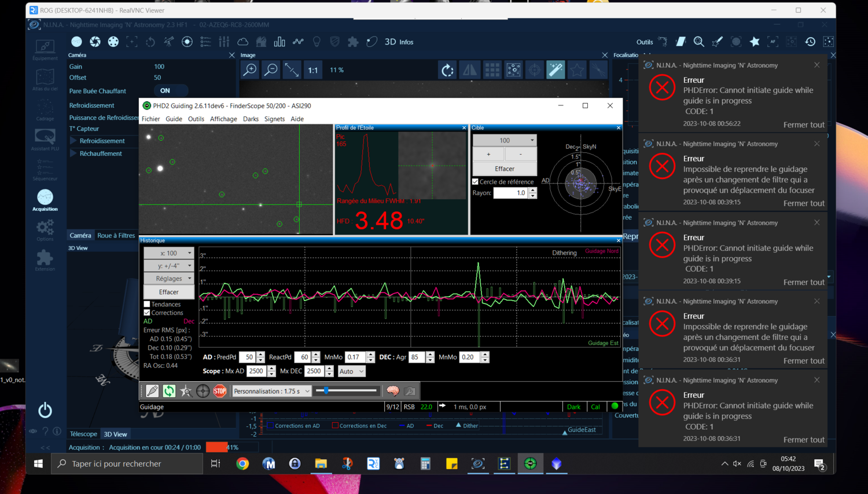This screenshot has height=494, width=868.
Task: Open PHD2 connect equipment icon
Action: [152, 391]
